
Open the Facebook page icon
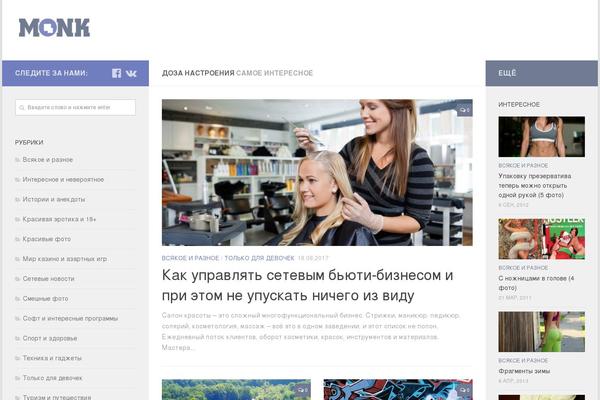click(x=117, y=73)
